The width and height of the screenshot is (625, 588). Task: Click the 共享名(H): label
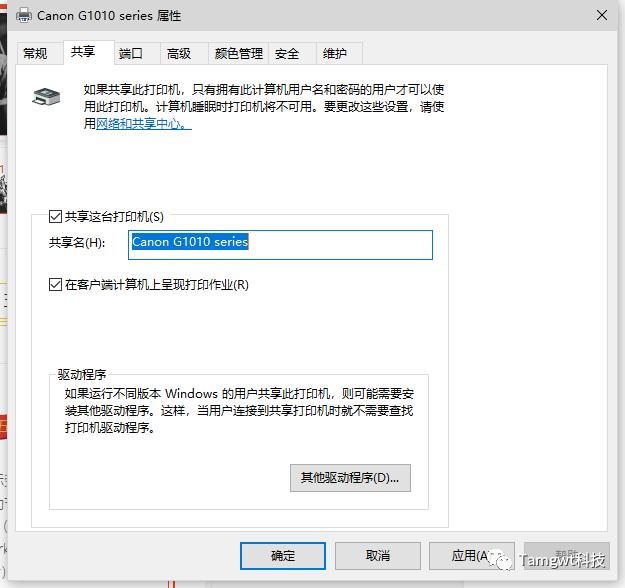click(77, 242)
